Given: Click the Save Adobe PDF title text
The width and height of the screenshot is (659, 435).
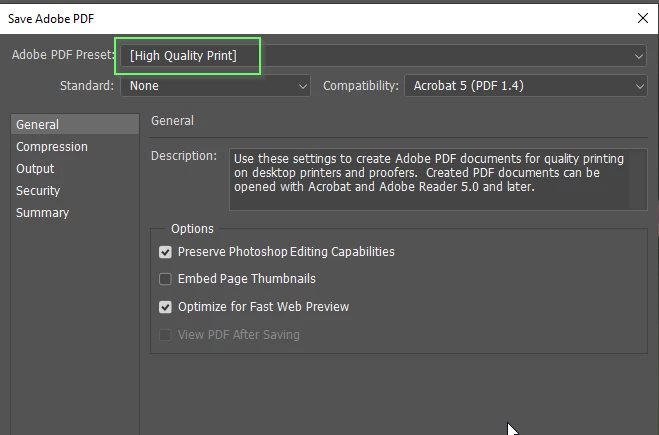Looking at the screenshot, I should click(51, 18).
